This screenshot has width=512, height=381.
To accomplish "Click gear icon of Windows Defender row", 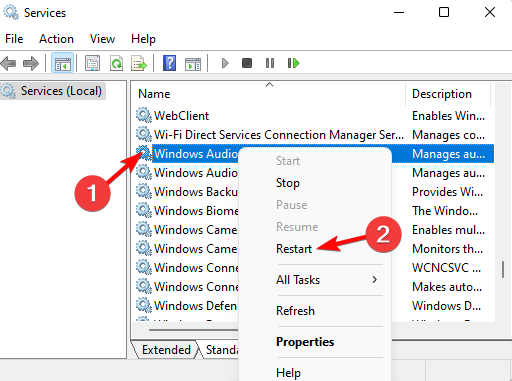I will 144,305.
